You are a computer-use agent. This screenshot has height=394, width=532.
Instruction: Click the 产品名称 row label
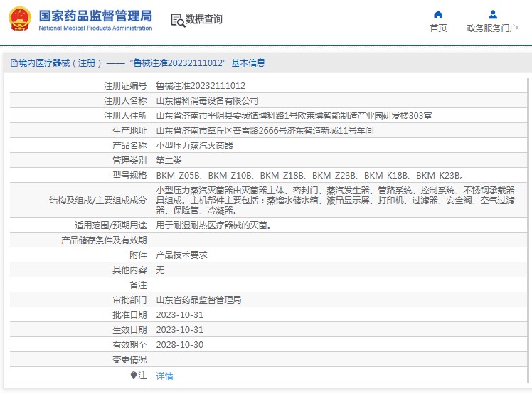129,146
